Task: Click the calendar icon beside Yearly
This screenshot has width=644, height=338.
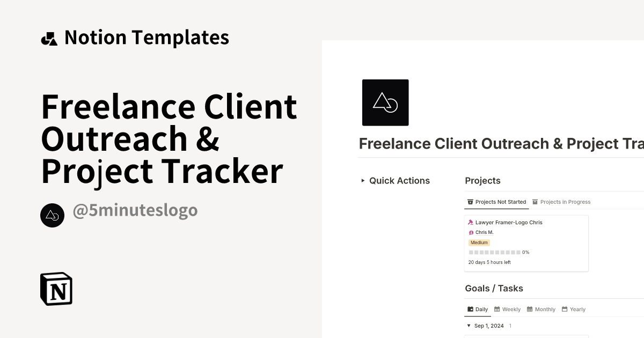Action: click(564, 309)
